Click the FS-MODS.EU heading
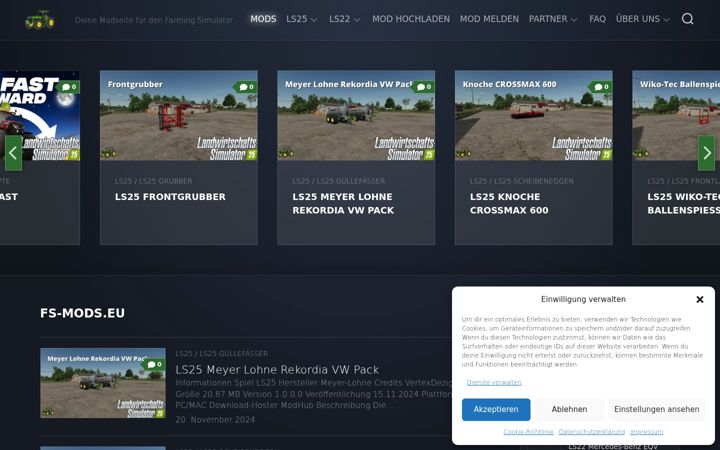720x450 pixels. [x=82, y=313]
